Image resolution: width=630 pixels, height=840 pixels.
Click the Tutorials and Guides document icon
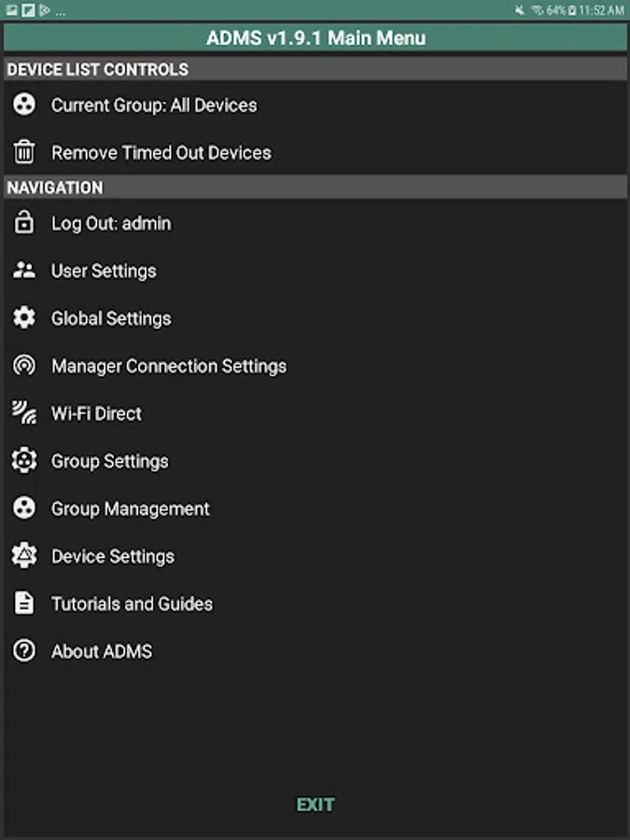point(24,604)
